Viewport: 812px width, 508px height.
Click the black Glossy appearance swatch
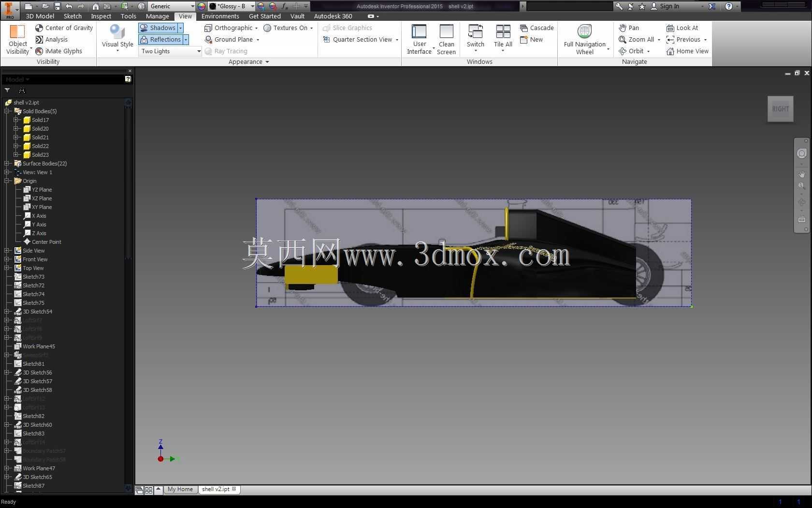click(x=213, y=6)
